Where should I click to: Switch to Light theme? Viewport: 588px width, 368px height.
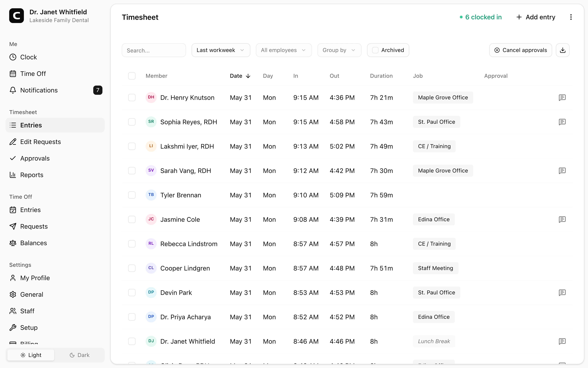31,355
